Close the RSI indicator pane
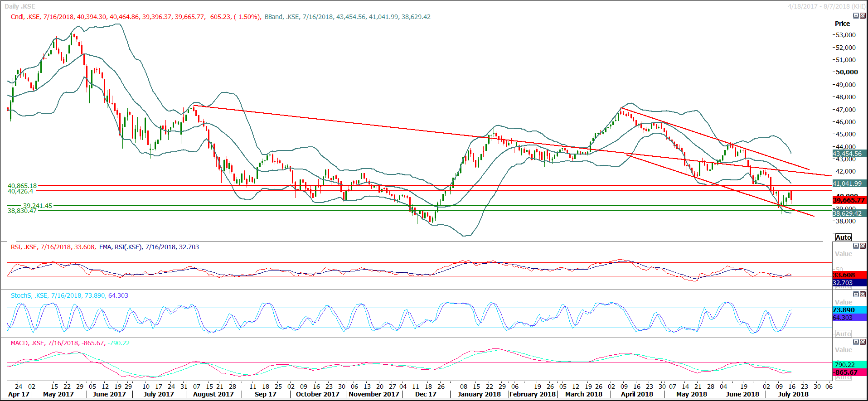The width and height of the screenshot is (868, 401). (x=863, y=246)
